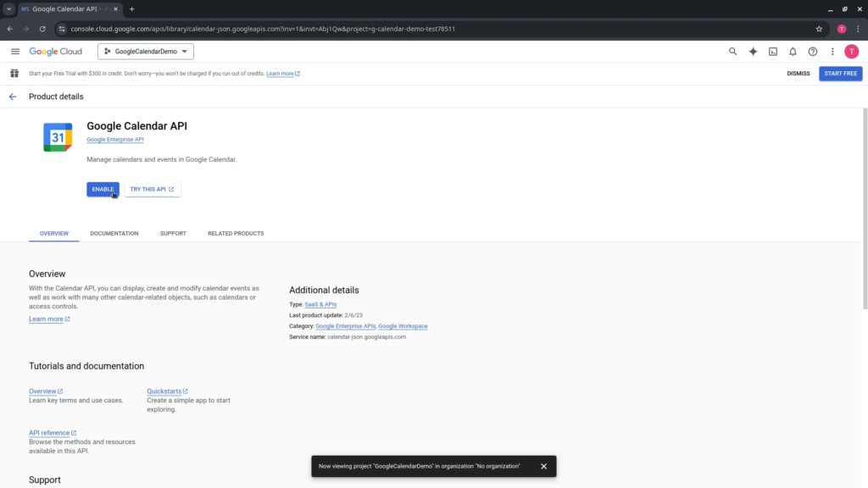
Task: Click the free trial gift icon
Action: click(x=14, y=73)
